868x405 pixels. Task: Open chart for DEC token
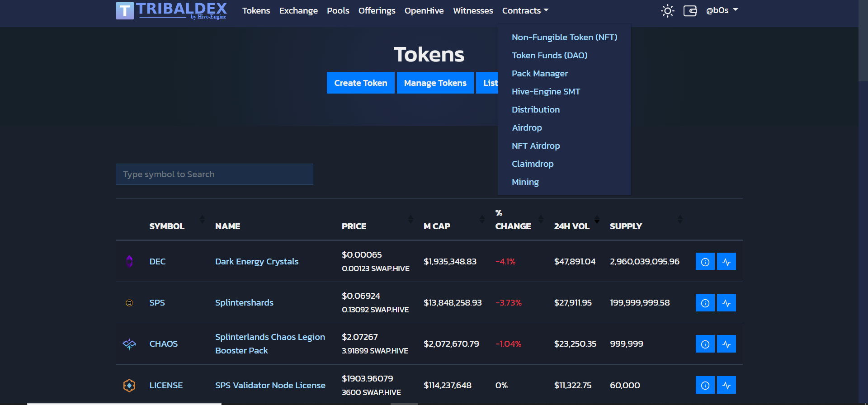click(x=726, y=261)
